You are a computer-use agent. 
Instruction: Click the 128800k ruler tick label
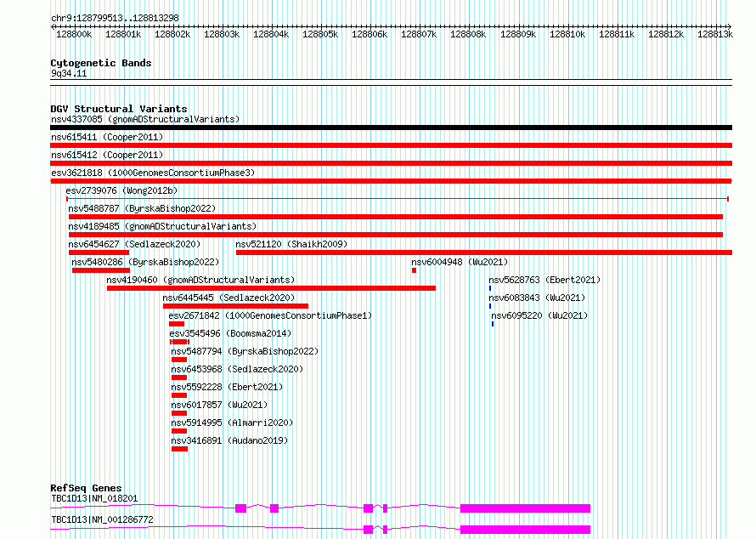(x=74, y=34)
